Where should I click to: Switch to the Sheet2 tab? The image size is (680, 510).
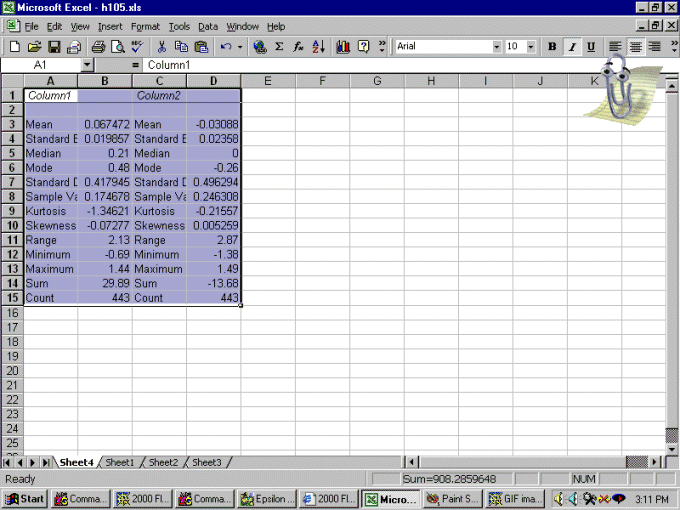pyautogui.click(x=163, y=462)
